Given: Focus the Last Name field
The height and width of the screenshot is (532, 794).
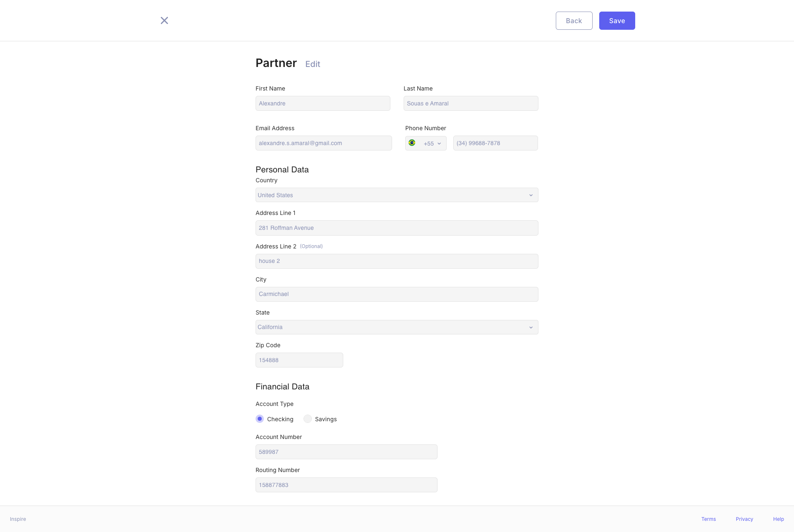Looking at the screenshot, I should coord(471,103).
